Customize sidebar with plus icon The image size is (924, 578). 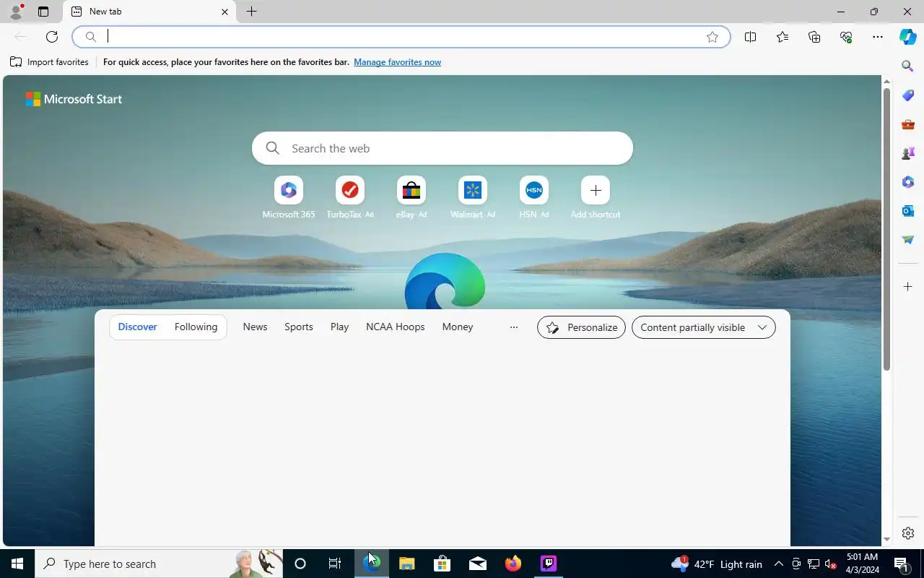(x=908, y=287)
